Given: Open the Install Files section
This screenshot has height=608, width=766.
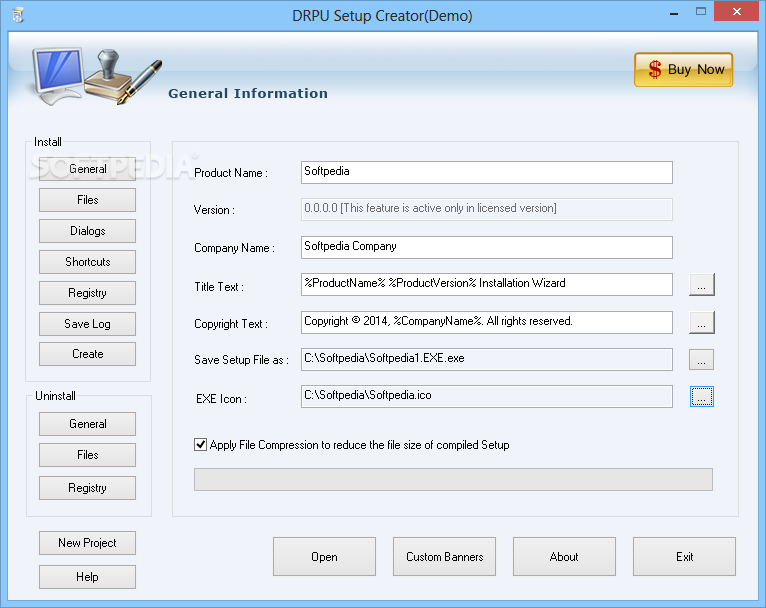Looking at the screenshot, I should [x=87, y=200].
